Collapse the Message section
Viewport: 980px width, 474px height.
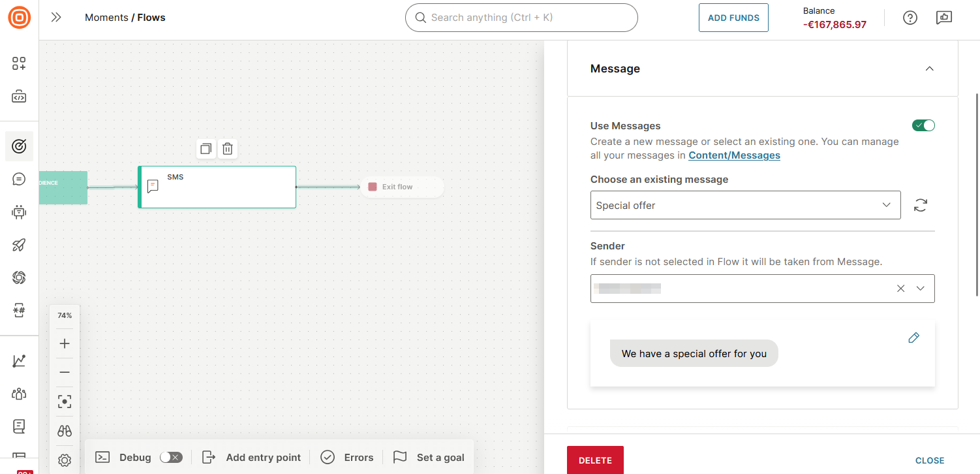pyautogui.click(x=929, y=68)
